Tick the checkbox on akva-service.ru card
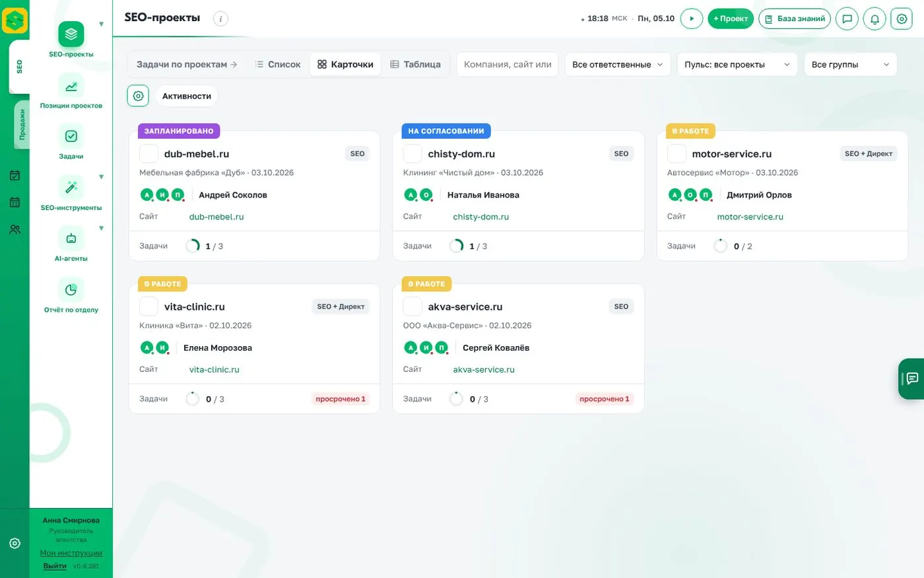 click(x=412, y=307)
